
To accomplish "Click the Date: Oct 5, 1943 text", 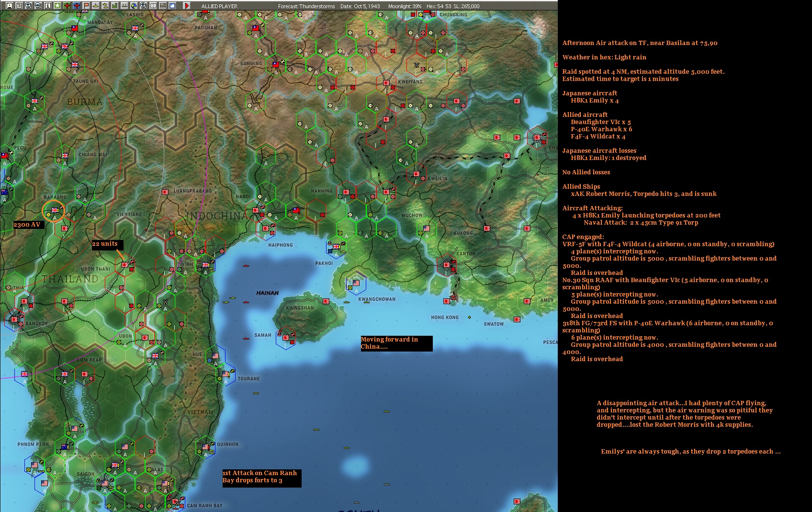I will pyautogui.click(x=360, y=6).
